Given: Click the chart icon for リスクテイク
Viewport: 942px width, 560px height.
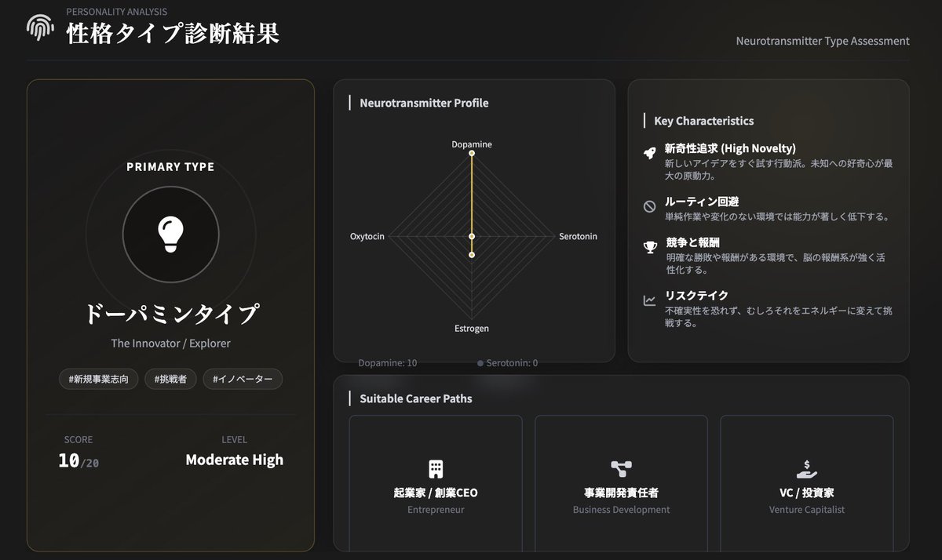Looking at the screenshot, I should click(649, 300).
